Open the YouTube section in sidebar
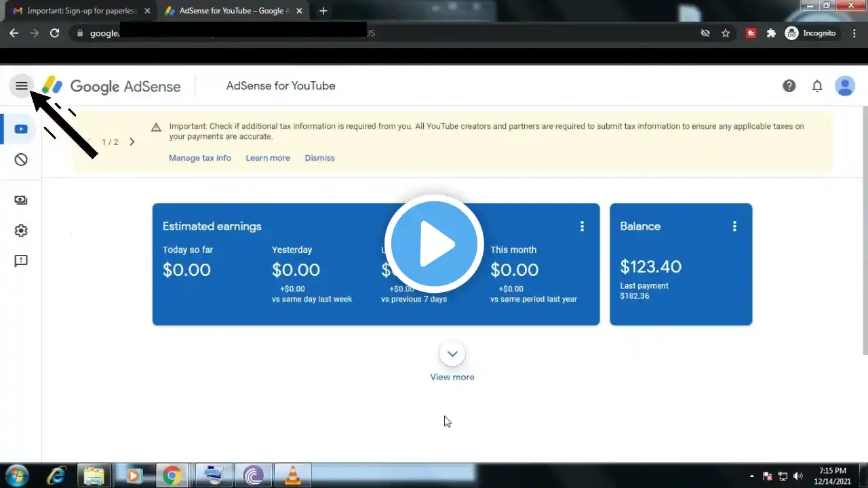This screenshot has height=488, width=868. pyautogui.click(x=21, y=129)
